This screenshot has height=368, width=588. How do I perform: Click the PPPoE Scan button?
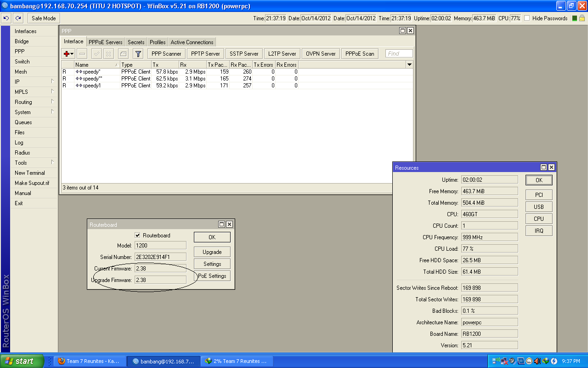click(360, 54)
